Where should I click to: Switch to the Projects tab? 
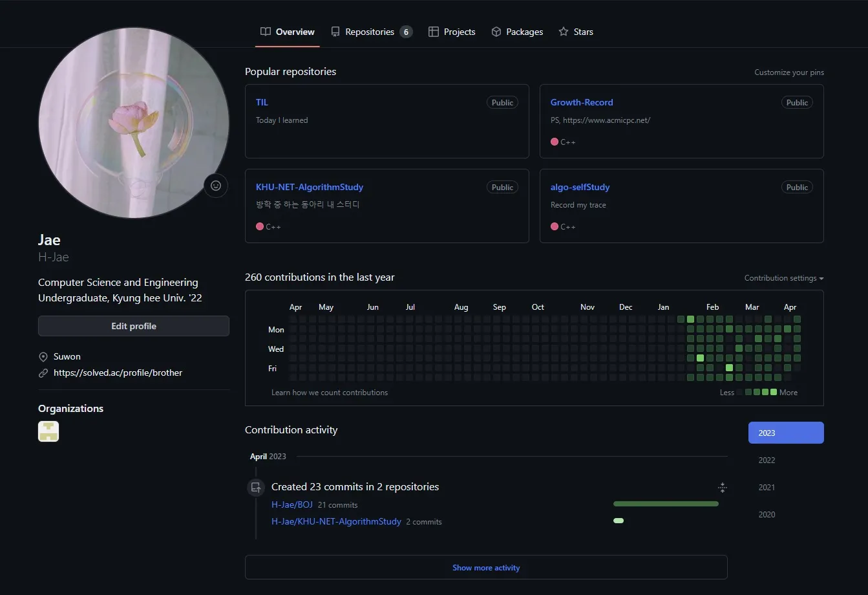coord(452,32)
